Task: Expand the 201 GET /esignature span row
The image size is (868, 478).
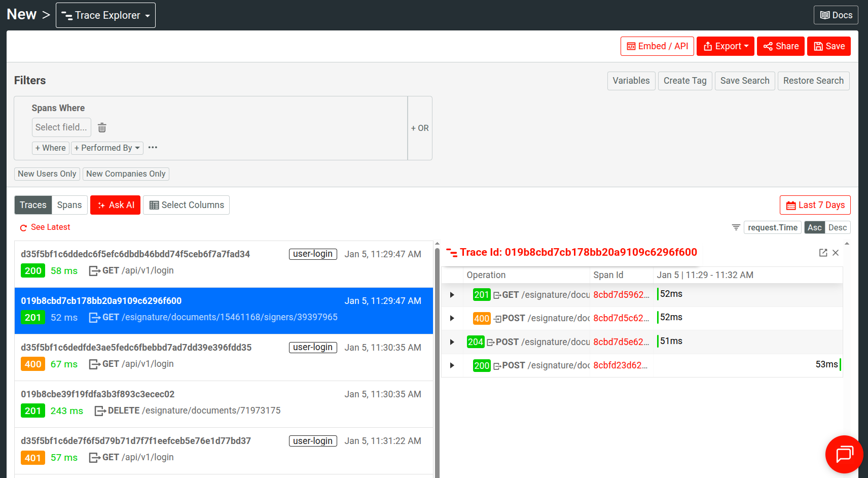Action: click(452, 295)
